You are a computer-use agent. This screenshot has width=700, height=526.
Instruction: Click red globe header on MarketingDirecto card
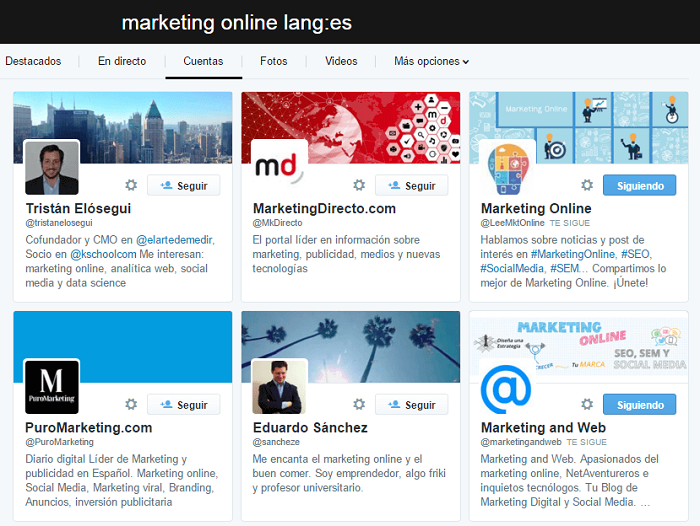[x=351, y=127]
